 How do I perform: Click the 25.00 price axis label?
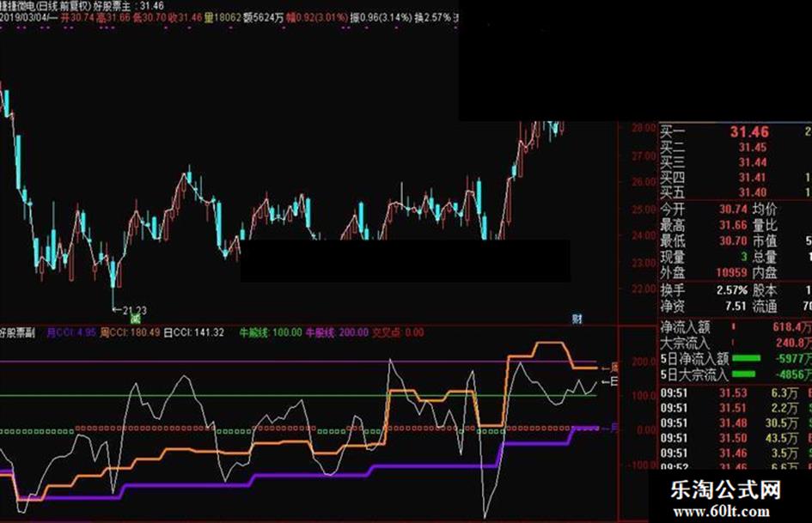point(644,210)
